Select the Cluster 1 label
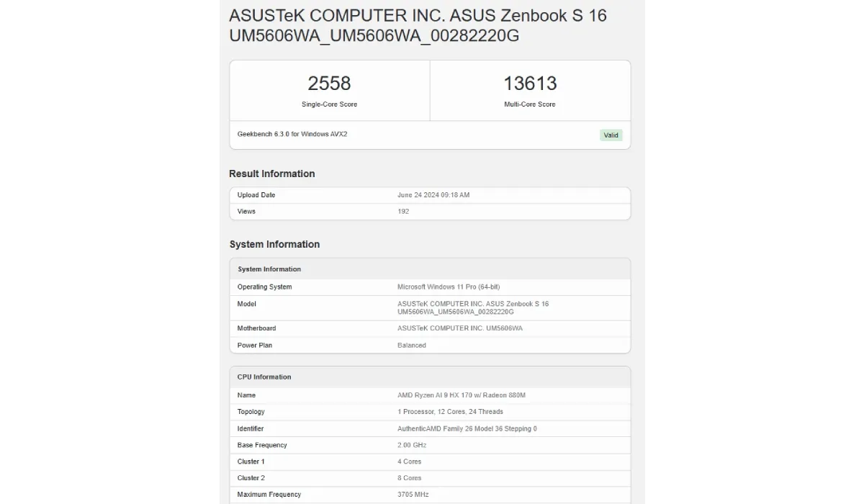The width and height of the screenshot is (864, 504). click(x=251, y=462)
